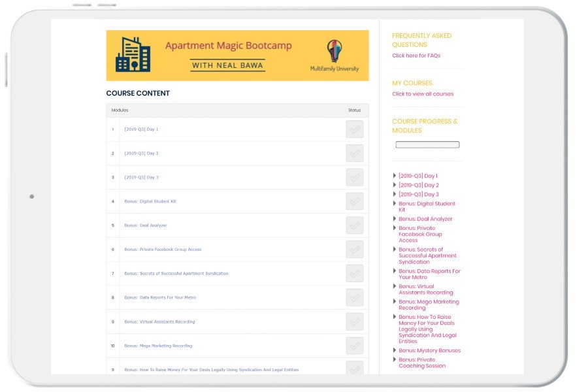Click the COURSE CONTENT heading

(138, 93)
